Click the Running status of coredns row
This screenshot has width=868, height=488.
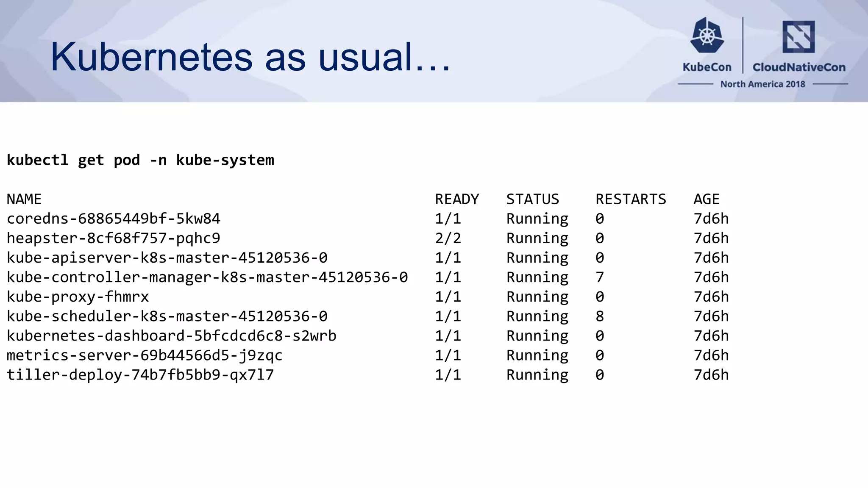[x=537, y=219]
